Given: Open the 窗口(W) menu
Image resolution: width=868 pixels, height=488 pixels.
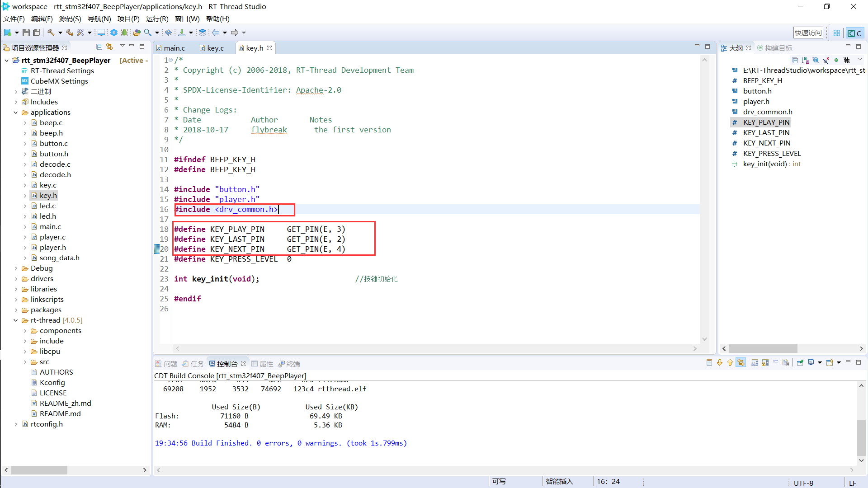Looking at the screenshot, I should pos(187,19).
